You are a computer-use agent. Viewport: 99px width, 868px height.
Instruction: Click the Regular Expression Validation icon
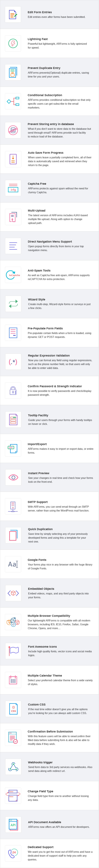tap(13, 362)
